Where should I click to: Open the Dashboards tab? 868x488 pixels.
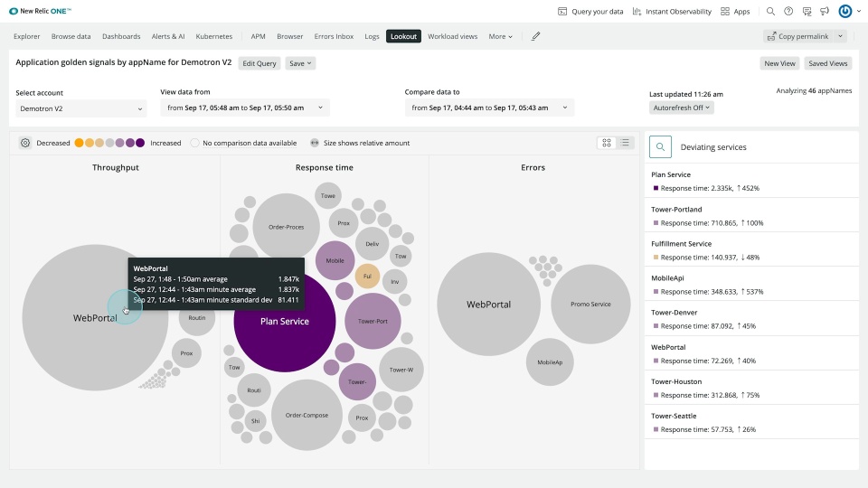pyautogui.click(x=121, y=36)
